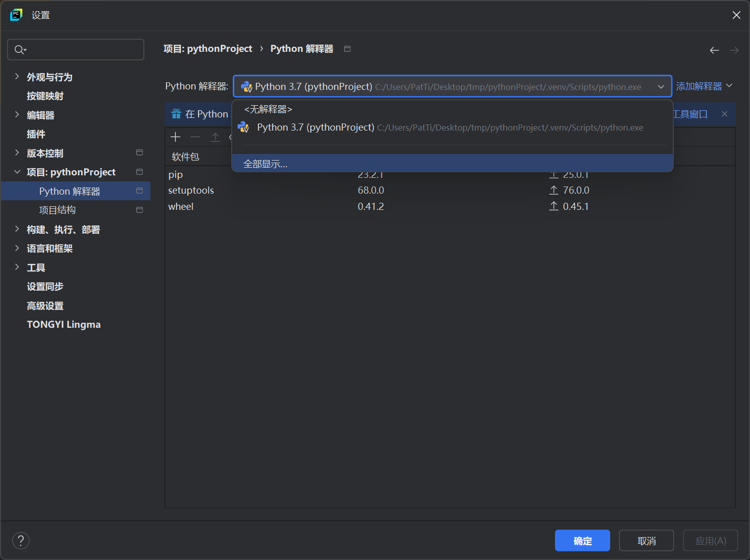750x560 pixels.
Task: Click the remove package minus icon
Action: (x=195, y=137)
